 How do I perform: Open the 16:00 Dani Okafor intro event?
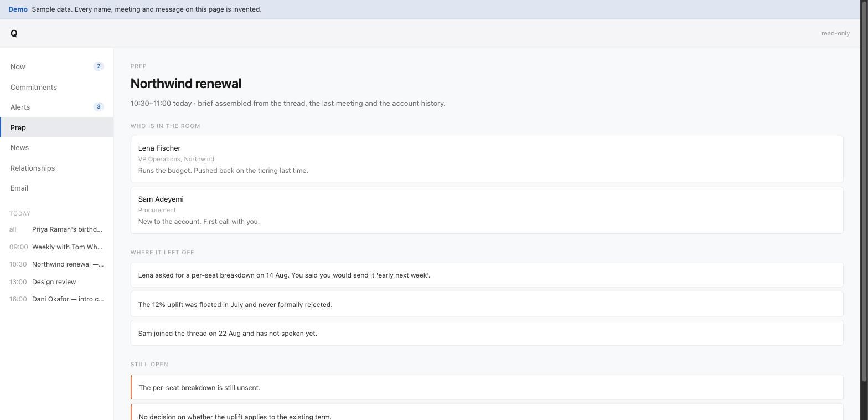pyautogui.click(x=56, y=299)
